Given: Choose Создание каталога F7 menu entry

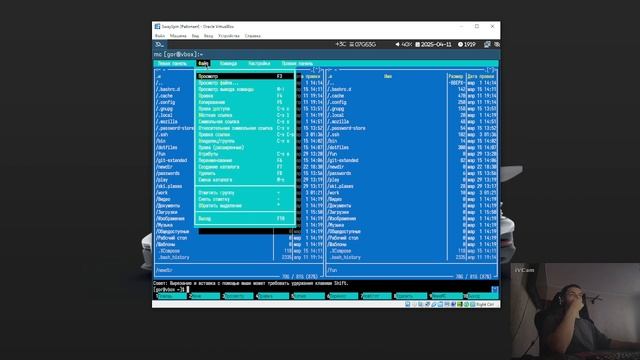Looking at the screenshot, I should (x=245, y=167).
